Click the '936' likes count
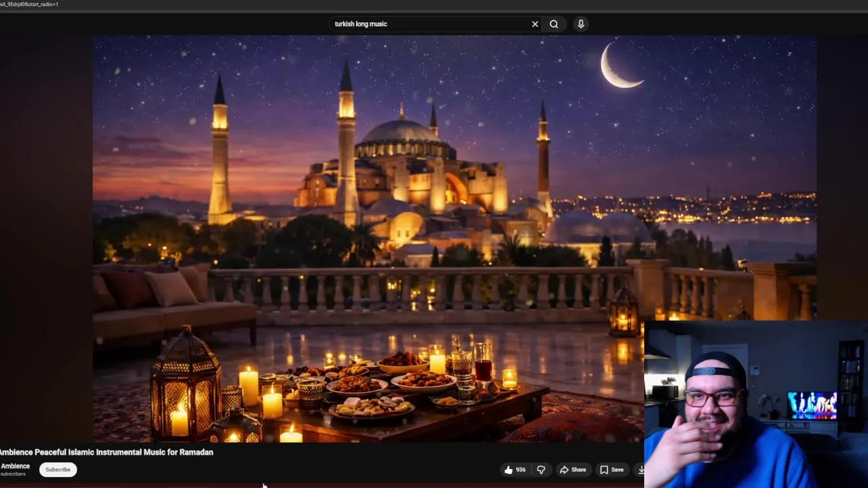Screen dimensions: 868x488 [x=521, y=470]
